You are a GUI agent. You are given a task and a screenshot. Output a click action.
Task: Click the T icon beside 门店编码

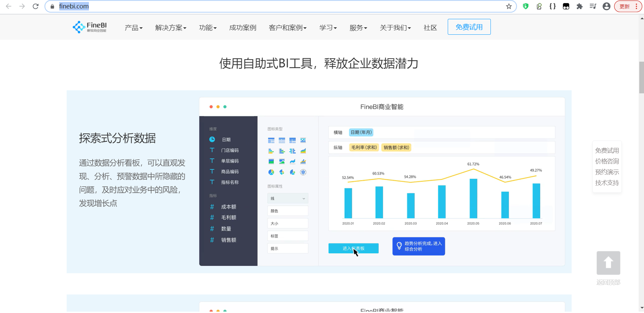coord(212,150)
